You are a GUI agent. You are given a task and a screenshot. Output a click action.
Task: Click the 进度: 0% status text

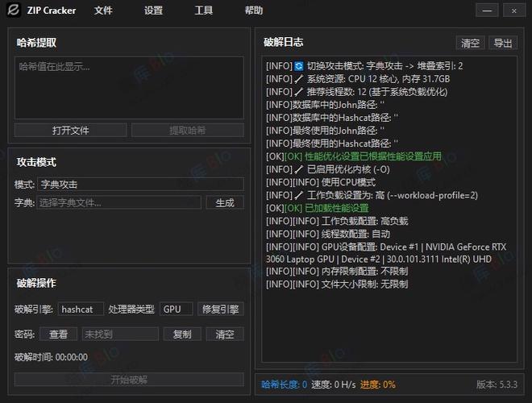point(377,384)
